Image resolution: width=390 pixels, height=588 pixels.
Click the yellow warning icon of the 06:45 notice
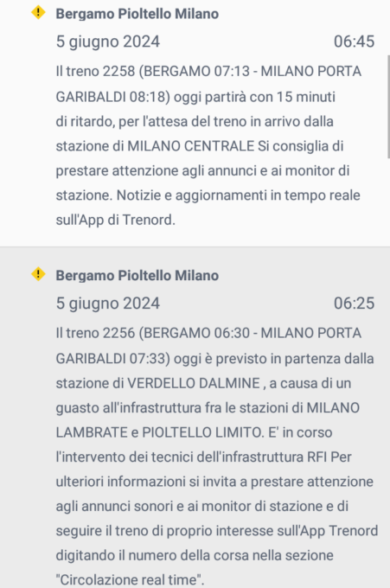(x=38, y=12)
